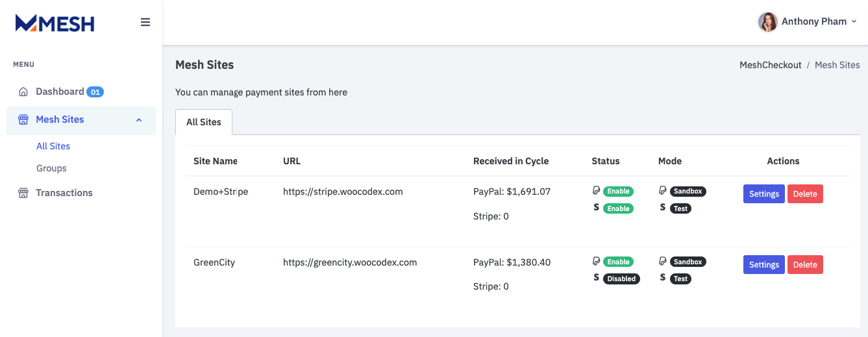Open All Sites submenu item
Screen dimensions: 868x337
click(x=53, y=146)
